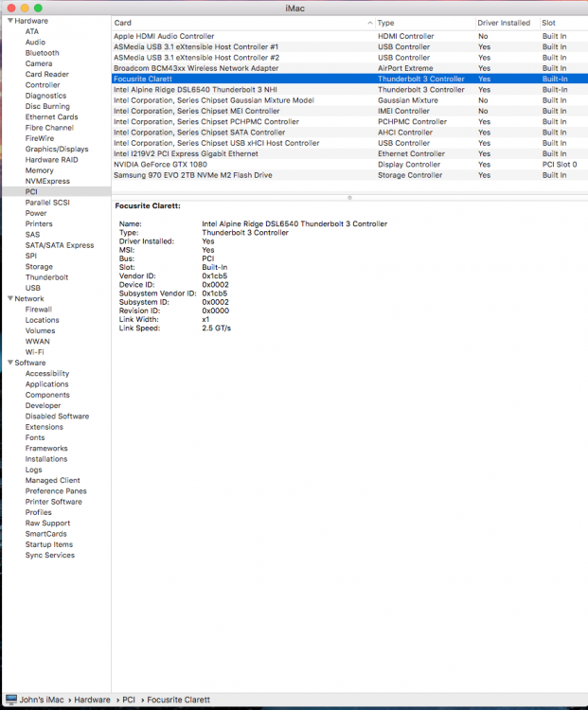Viewport: 588px width, 710px height.
Task: Select Intel I219V2 PCI Express Gigabit Ethernet row
Action: [349, 153]
